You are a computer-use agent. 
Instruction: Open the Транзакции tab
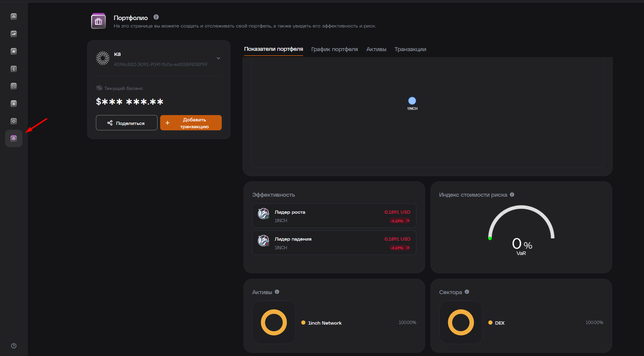point(410,49)
